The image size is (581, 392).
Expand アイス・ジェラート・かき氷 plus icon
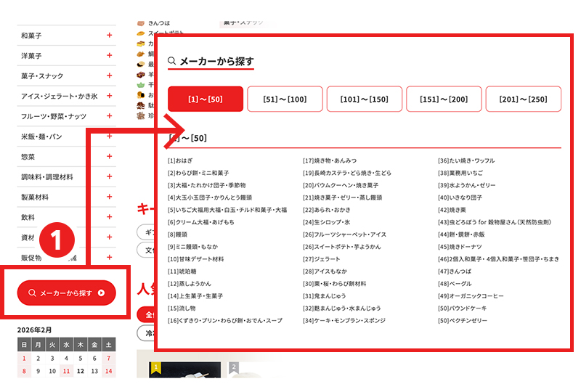(x=110, y=96)
